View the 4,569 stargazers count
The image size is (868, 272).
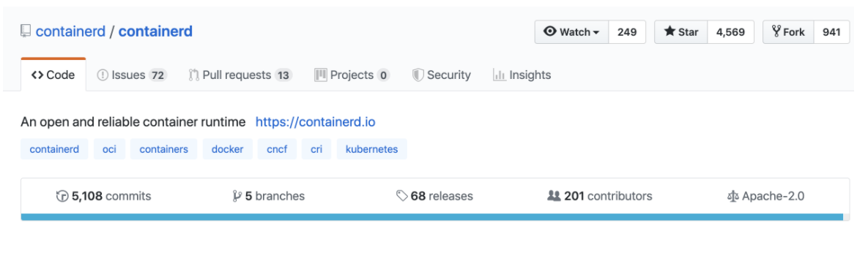pyautogui.click(x=730, y=32)
